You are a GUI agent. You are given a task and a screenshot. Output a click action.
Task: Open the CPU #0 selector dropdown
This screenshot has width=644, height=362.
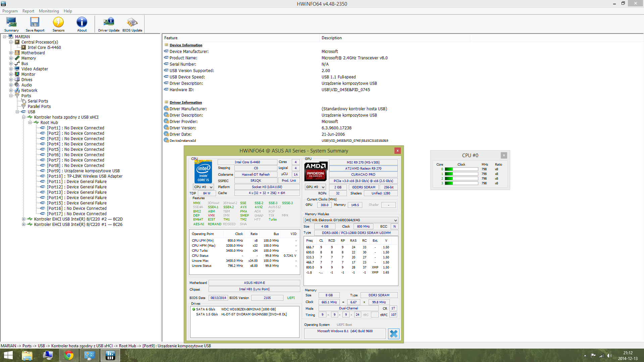point(203,187)
